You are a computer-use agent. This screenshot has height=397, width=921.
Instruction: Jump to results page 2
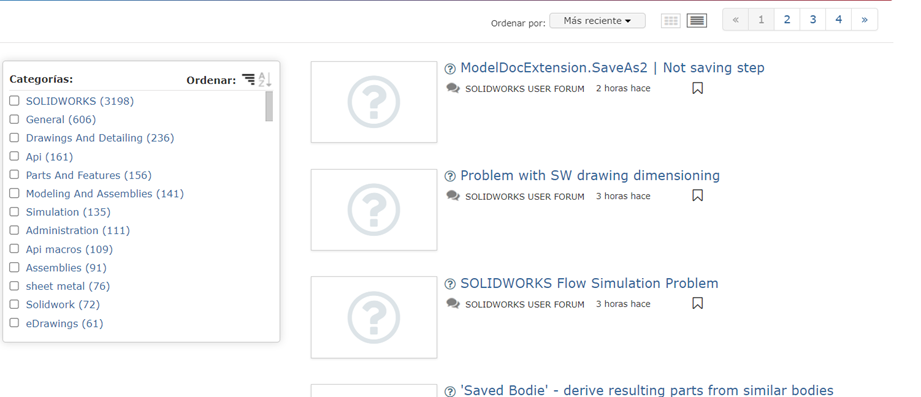tap(787, 19)
